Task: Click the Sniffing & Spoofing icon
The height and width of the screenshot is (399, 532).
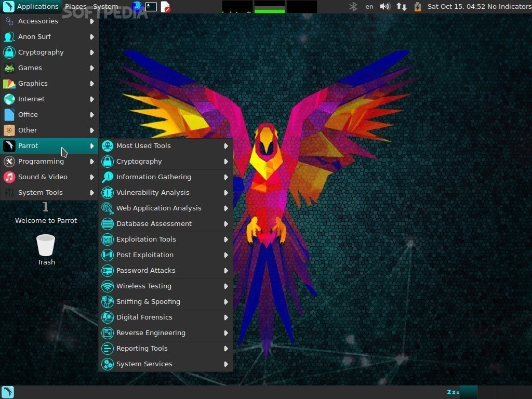Action: coord(108,302)
